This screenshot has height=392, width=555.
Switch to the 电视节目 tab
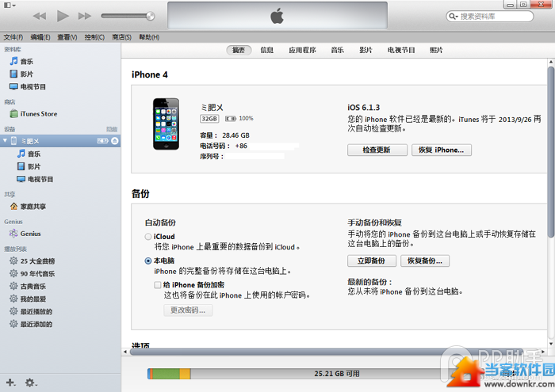point(401,50)
